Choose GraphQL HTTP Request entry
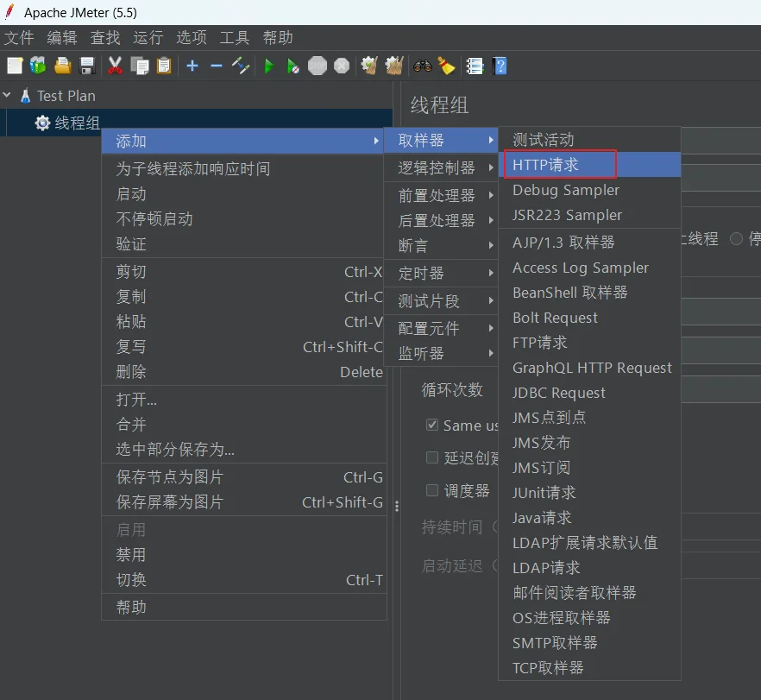761x700 pixels. pyautogui.click(x=589, y=368)
